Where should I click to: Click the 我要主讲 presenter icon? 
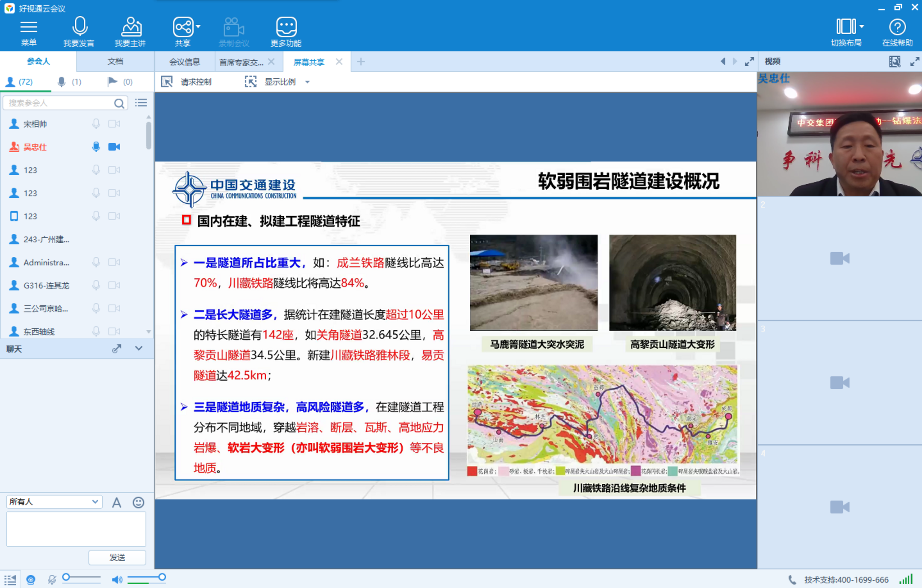(x=131, y=26)
